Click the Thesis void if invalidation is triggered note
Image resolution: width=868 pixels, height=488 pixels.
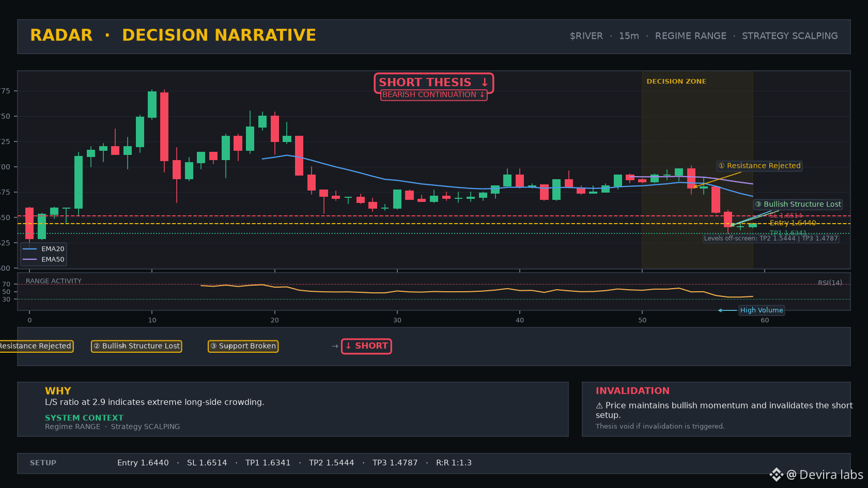pos(660,426)
